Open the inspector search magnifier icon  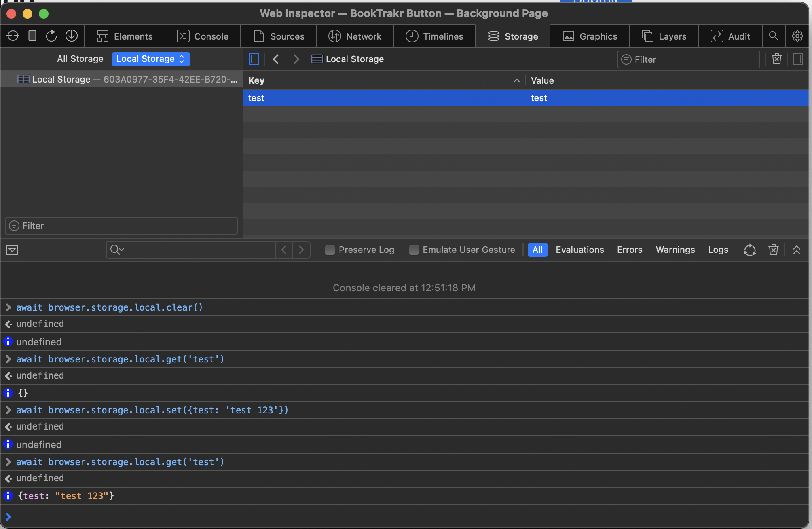[x=773, y=36]
